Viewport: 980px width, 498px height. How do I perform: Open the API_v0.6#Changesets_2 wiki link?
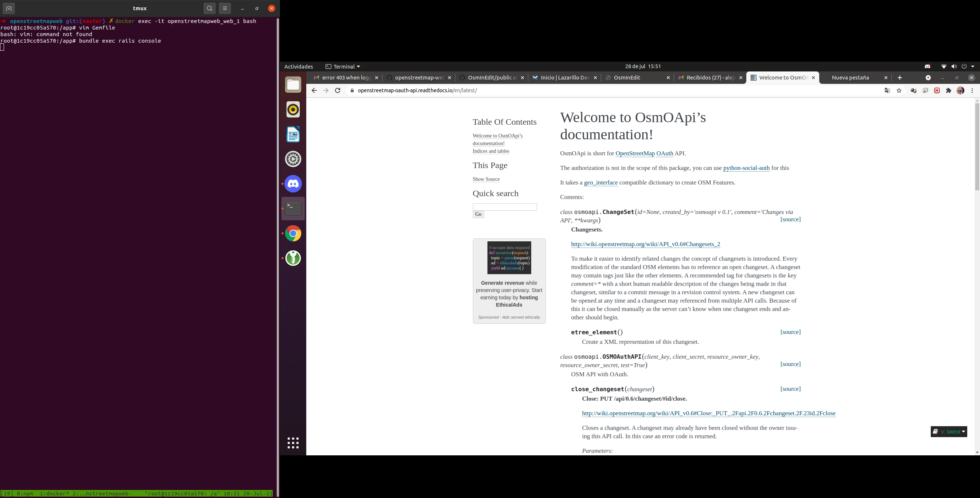tap(645, 244)
